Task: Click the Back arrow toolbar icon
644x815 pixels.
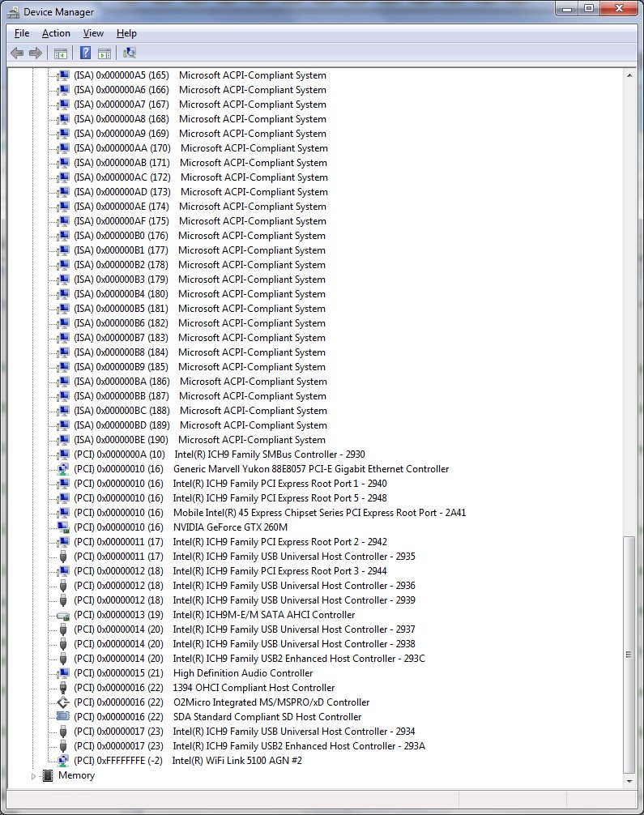Action: [17, 53]
